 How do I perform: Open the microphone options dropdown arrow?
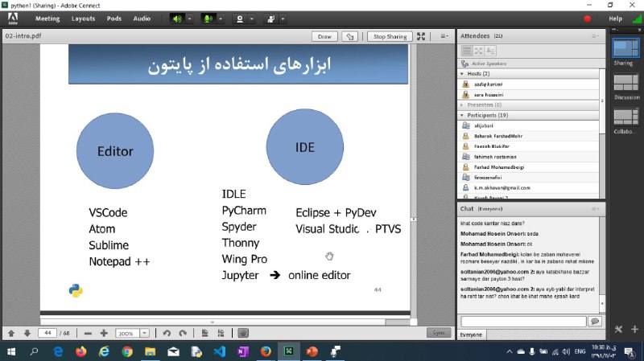221,18
